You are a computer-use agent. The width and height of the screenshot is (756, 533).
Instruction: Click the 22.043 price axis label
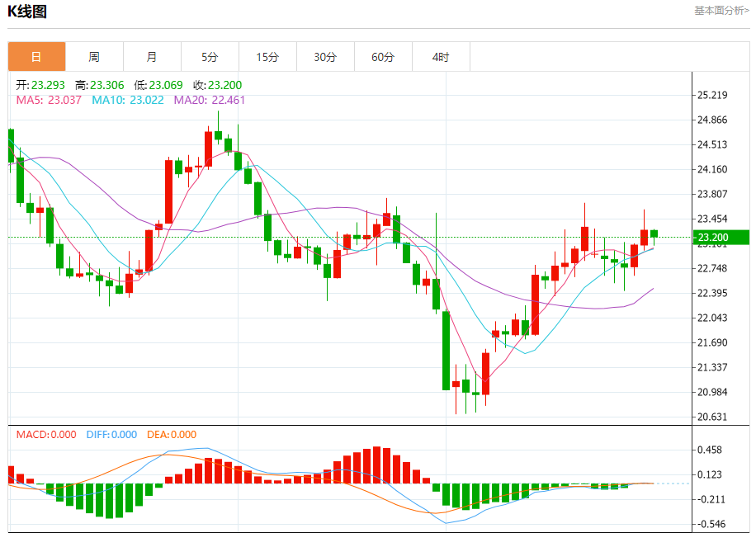tap(712, 318)
